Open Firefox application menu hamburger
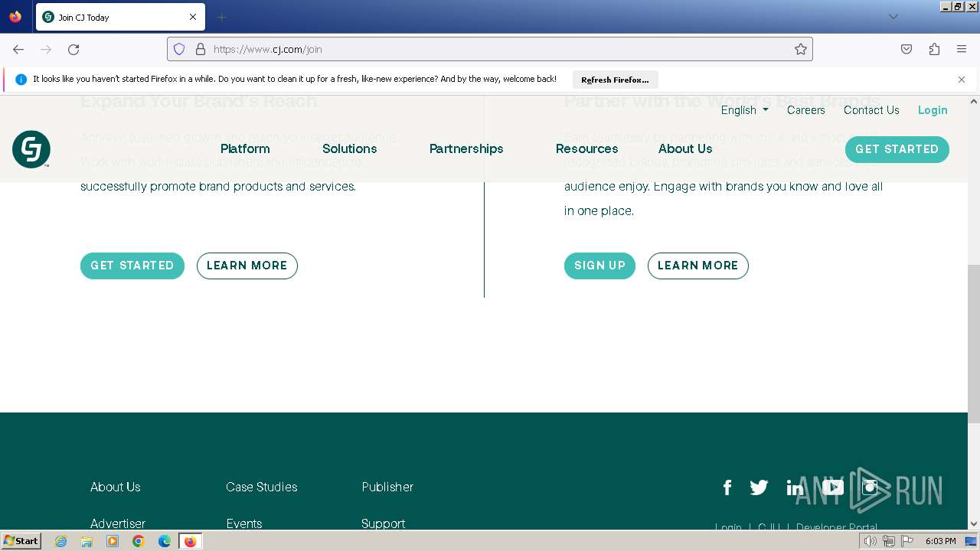 click(962, 49)
